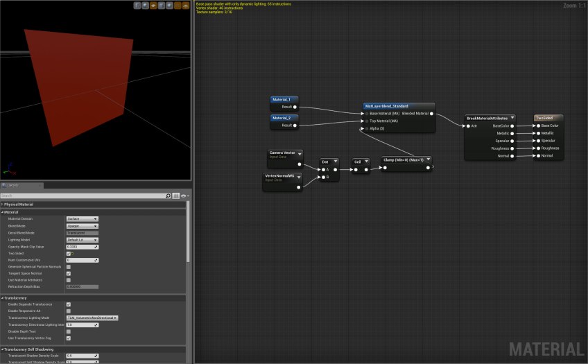Viewport: 588px width, 364px height.
Task: Open the Translucency Lighting Mode dropdown
Action: point(92,318)
